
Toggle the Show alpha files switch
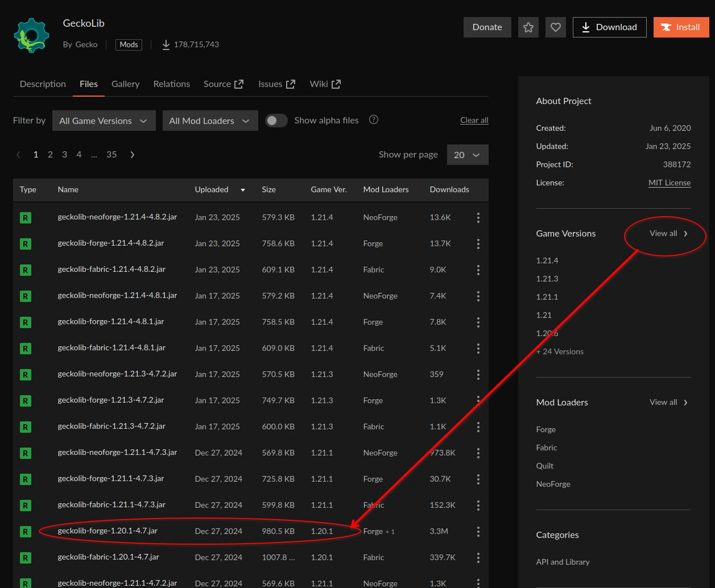tap(276, 121)
